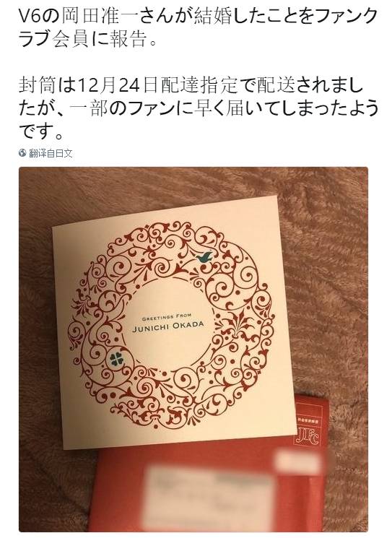Click the globe icon beside 翻译自日文
The image size is (392, 538).
pyautogui.click(x=22, y=153)
